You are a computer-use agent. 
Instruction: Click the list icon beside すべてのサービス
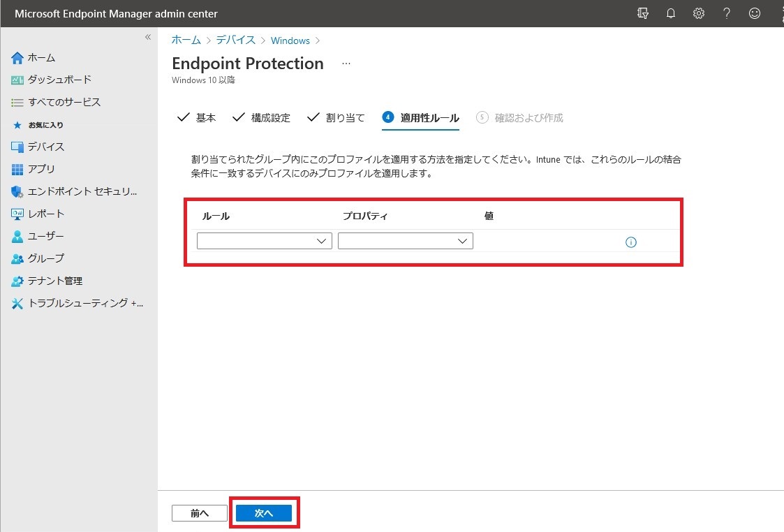(x=17, y=103)
